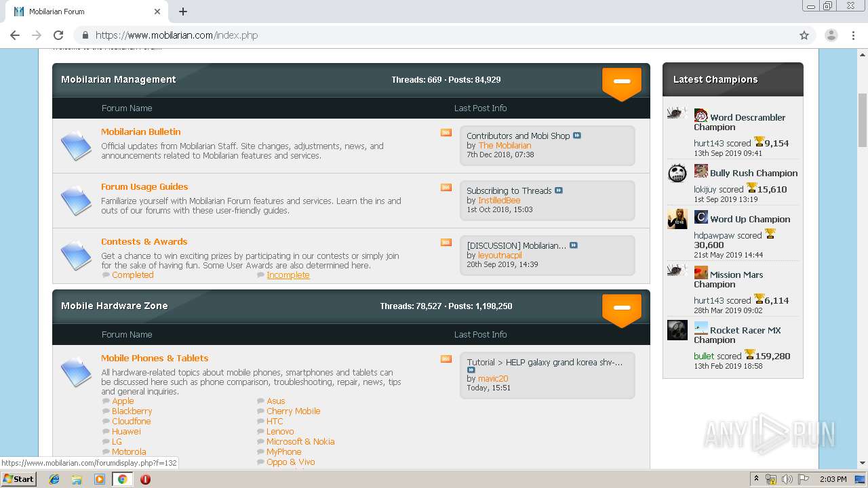The height and width of the screenshot is (488, 868).
Task: Go to last post of DISCUSSION Mobilarian thread
Action: point(574,245)
